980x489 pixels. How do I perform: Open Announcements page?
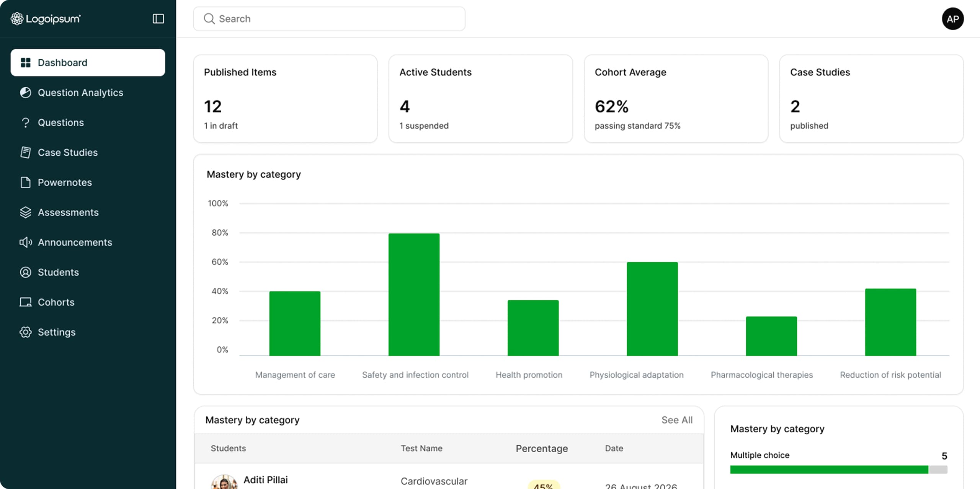[x=88, y=242]
